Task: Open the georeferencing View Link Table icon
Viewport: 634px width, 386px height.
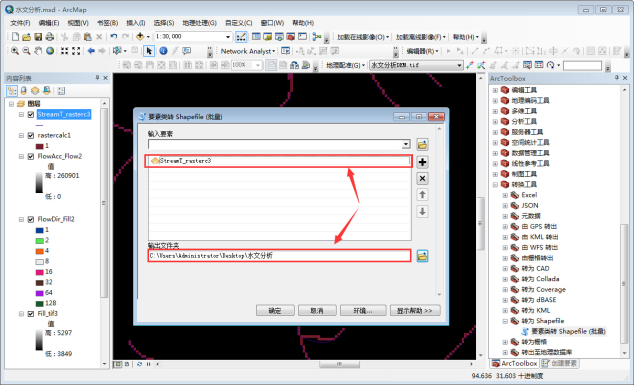Action: coord(539,65)
